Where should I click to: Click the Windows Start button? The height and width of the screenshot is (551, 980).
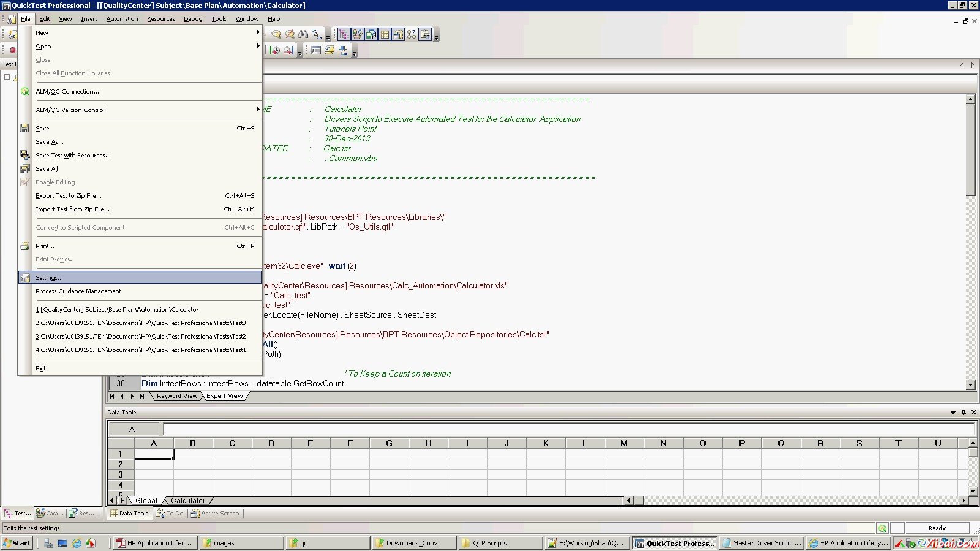pos(17,543)
